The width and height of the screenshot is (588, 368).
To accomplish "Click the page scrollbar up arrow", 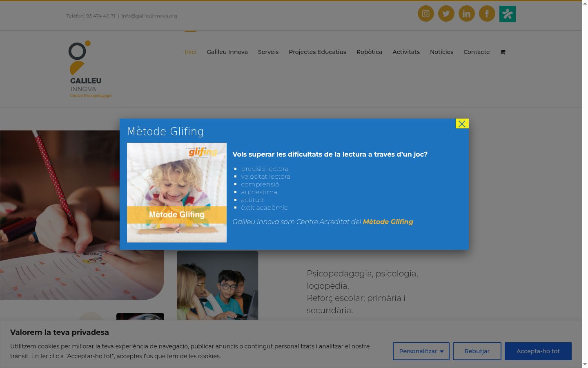I will [x=585, y=4].
